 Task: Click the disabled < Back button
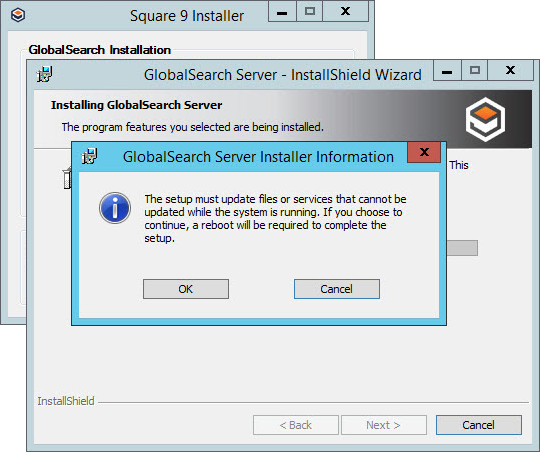[x=296, y=425]
